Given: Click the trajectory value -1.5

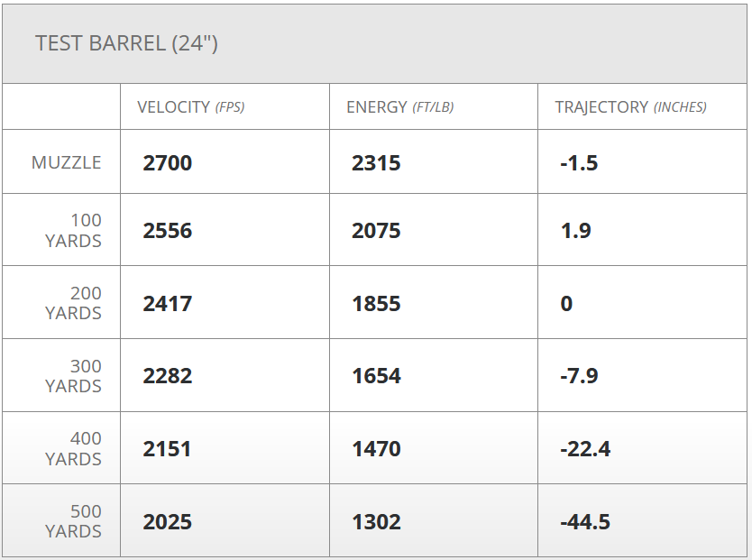Looking at the screenshot, I should (x=579, y=163).
